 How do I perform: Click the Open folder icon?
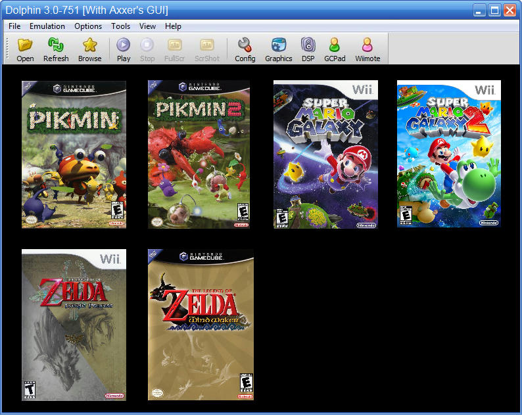pos(25,49)
